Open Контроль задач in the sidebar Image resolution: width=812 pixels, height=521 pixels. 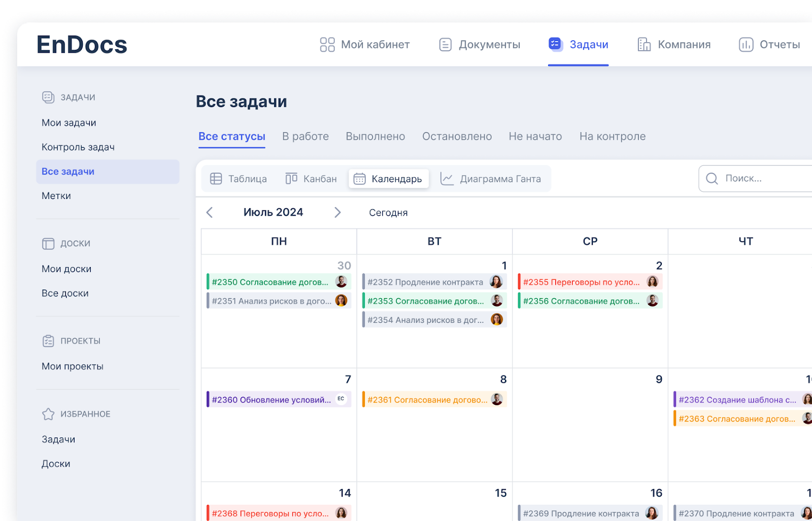pos(78,147)
